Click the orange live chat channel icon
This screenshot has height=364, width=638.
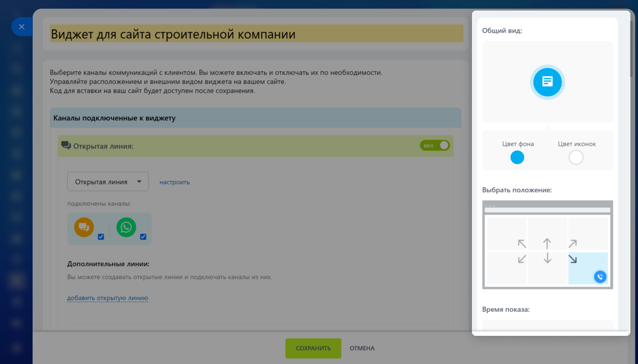pyautogui.click(x=84, y=227)
